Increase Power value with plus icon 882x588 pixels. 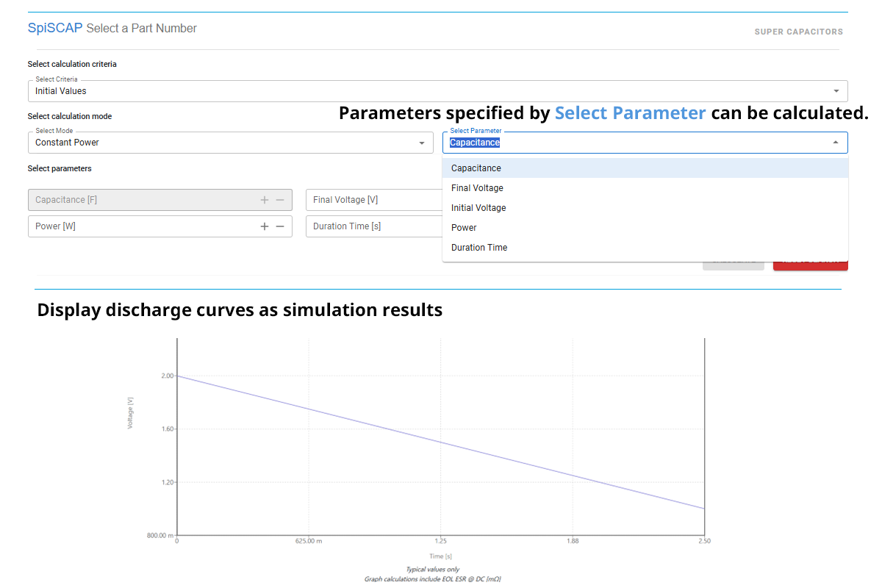pos(265,226)
